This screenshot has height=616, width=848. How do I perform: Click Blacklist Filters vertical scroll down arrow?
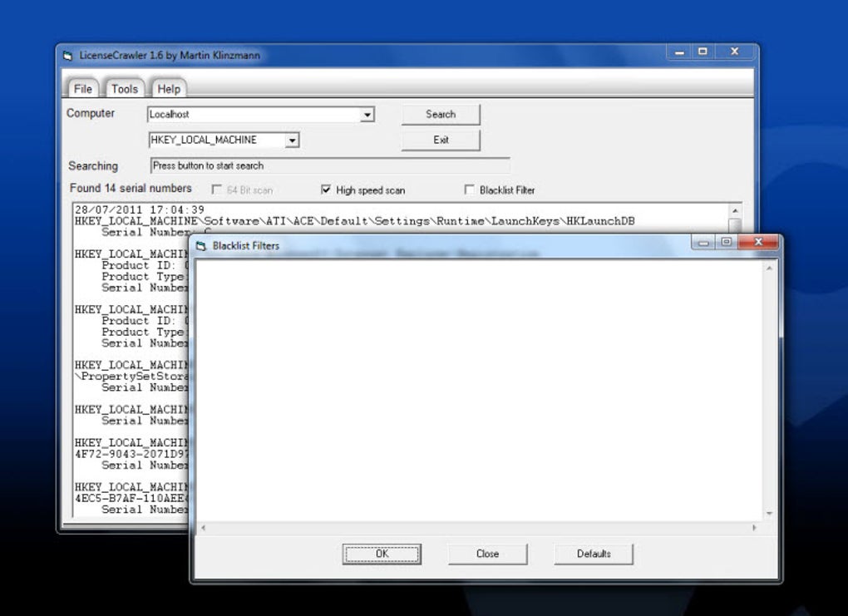pyautogui.click(x=769, y=514)
